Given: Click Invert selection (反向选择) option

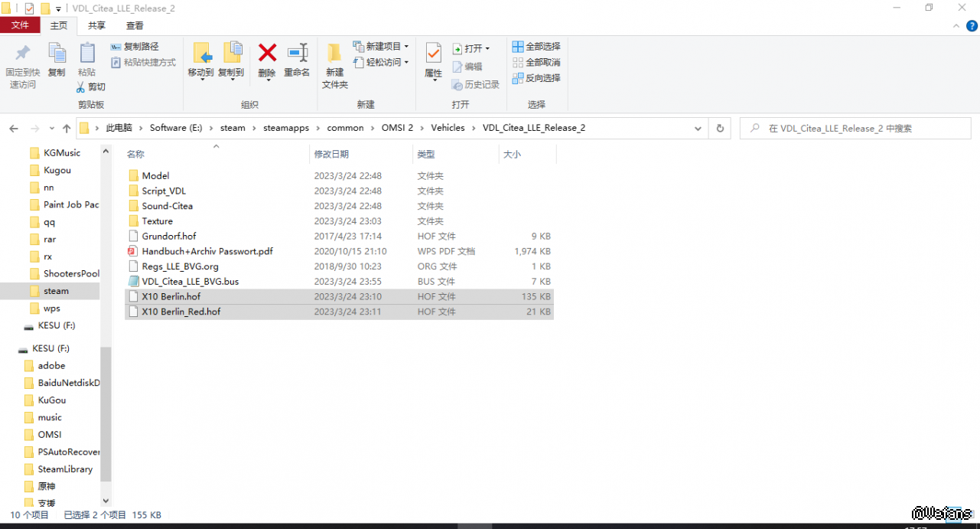Looking at the screenshot, I should (536, 78).
